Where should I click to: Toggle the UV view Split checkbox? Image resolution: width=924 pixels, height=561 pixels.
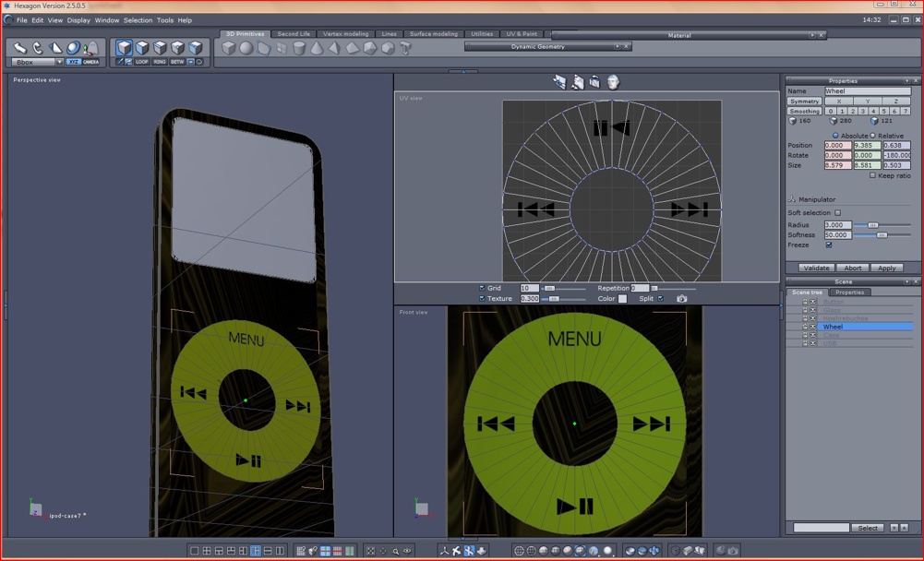(x=660, y=299)
